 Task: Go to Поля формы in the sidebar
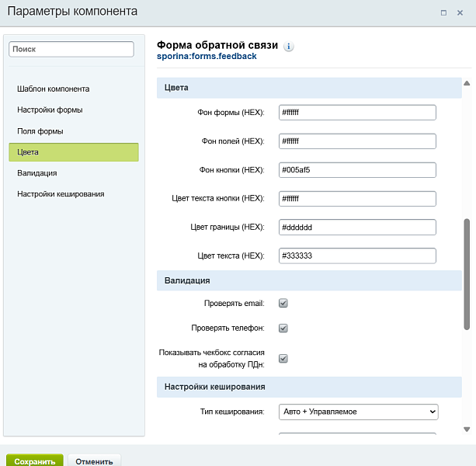pyautogui.click(x=40, y=131)
